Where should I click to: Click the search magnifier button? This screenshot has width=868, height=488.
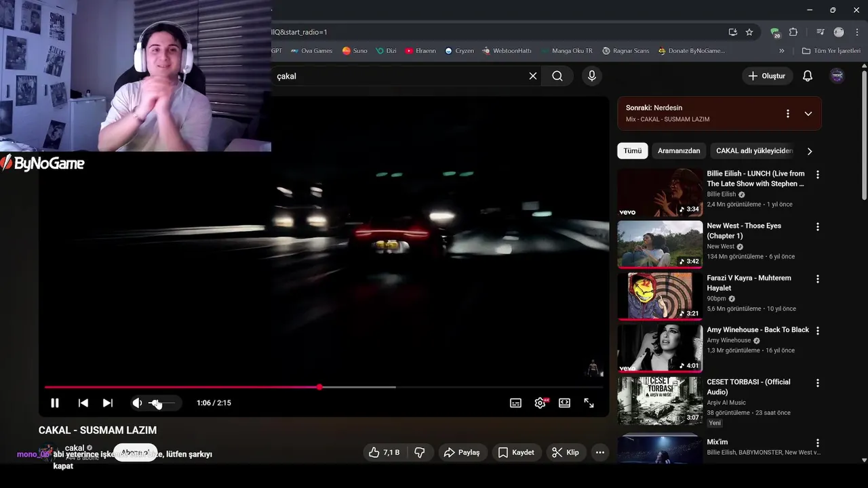(x=557, y=76)
